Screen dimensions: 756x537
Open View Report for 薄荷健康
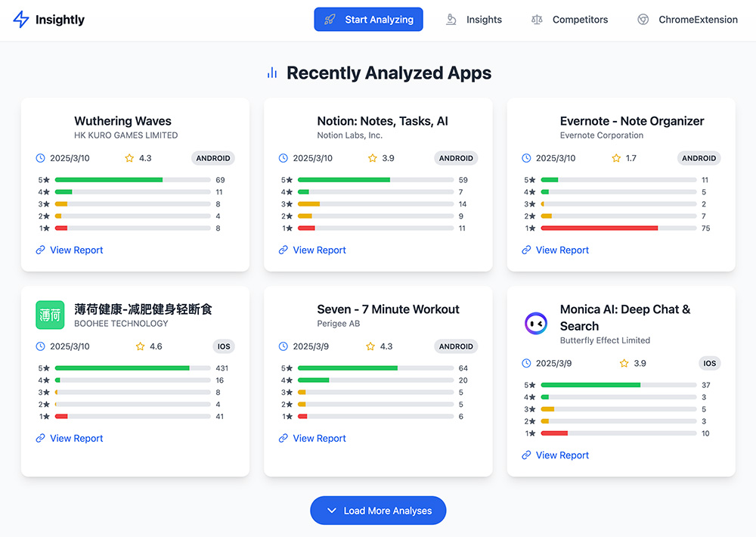70,438
